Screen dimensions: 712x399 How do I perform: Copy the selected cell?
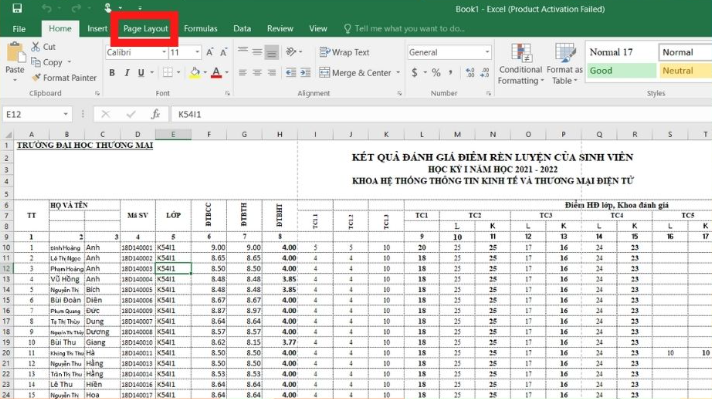pos(47,62)
